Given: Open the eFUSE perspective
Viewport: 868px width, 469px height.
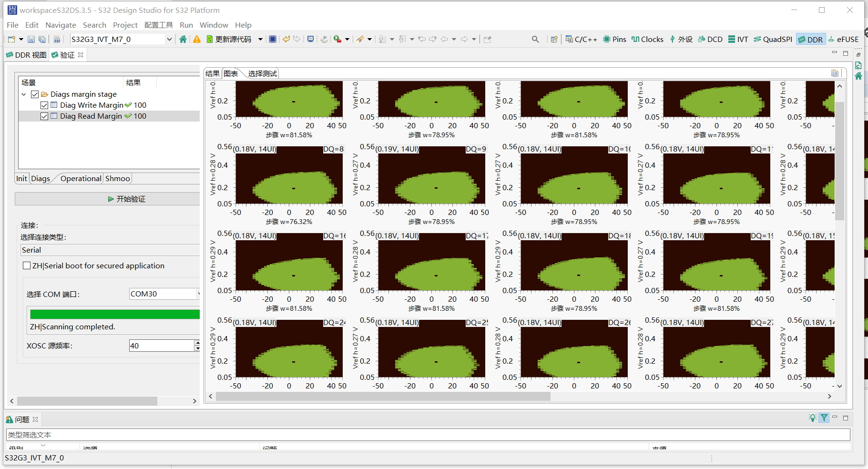Looking at the screenshot, I should [843, 39].
